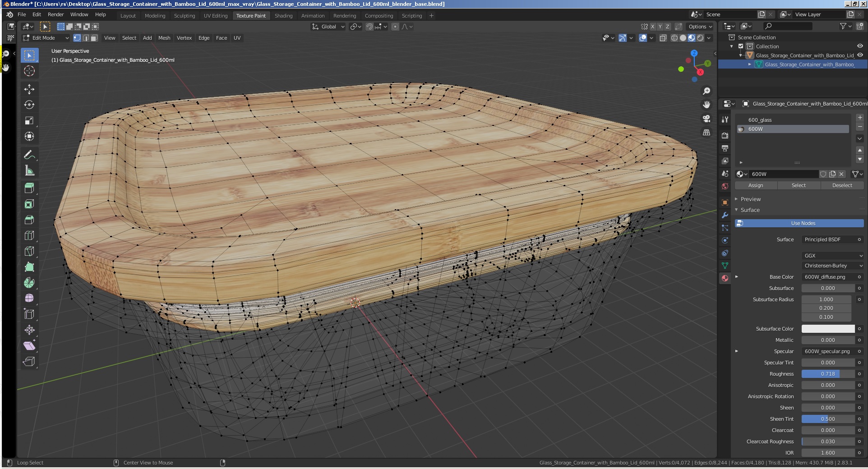Screen dimensions: 868x469
Task: Select the Rip Region tool
Action: point(29,361)
